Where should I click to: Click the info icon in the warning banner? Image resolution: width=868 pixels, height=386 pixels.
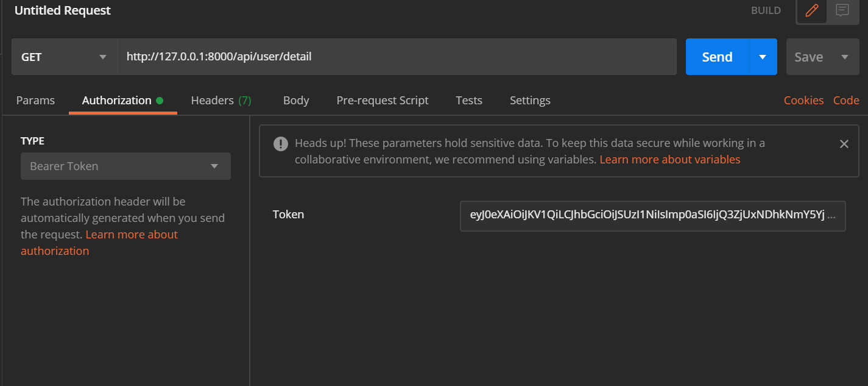280,143
